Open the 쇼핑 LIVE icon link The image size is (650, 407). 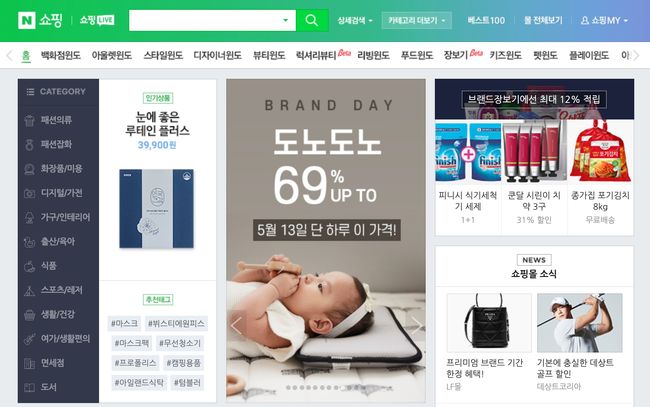click(x=97, y=20)
